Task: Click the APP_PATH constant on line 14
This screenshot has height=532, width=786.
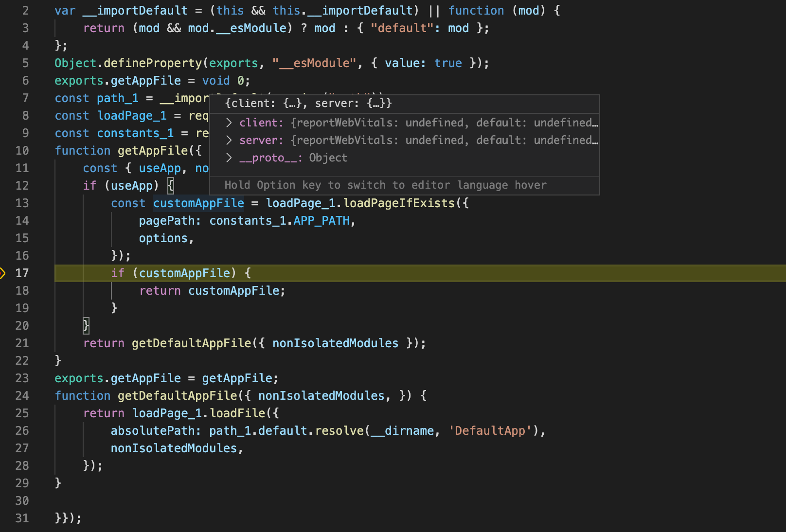Action: (x=322, y=221)
